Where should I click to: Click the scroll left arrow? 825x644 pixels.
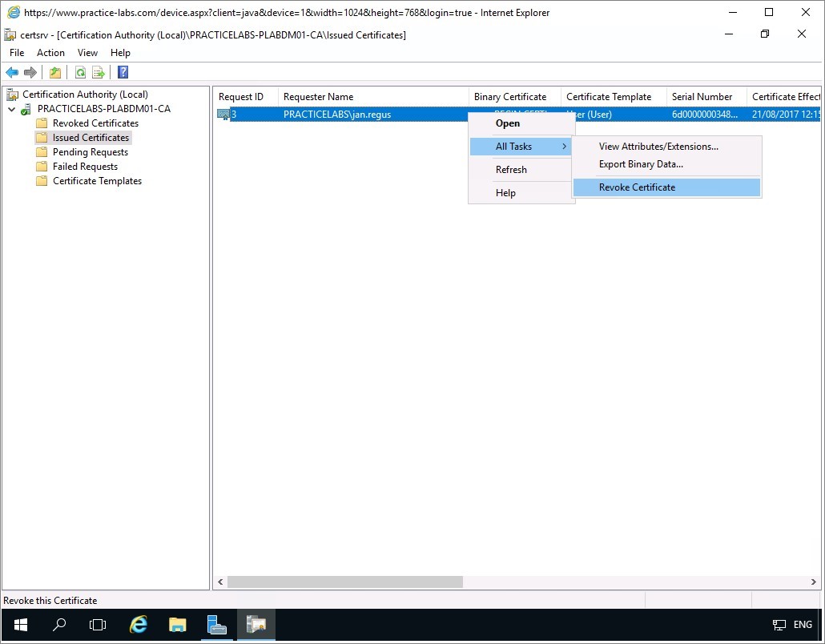[x=220, y=582]
